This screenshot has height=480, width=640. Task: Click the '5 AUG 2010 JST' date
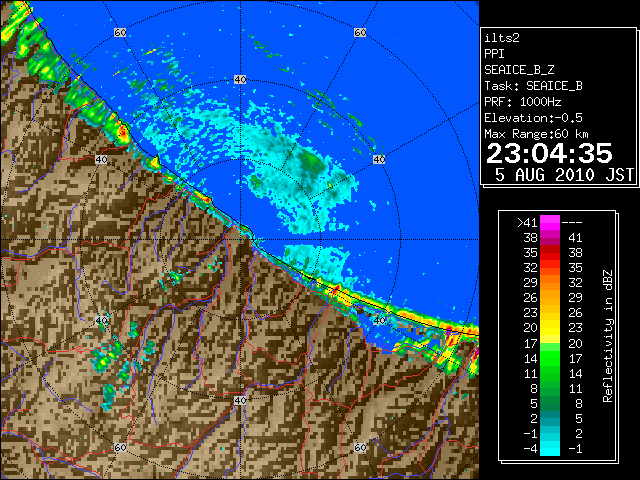click(564, 175)
